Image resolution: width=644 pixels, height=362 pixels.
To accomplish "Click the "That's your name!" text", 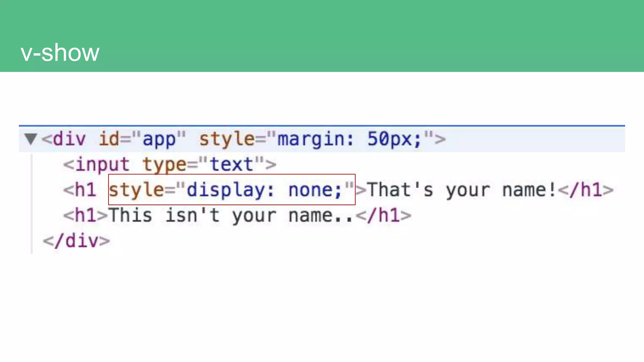I will click(462, 190).
